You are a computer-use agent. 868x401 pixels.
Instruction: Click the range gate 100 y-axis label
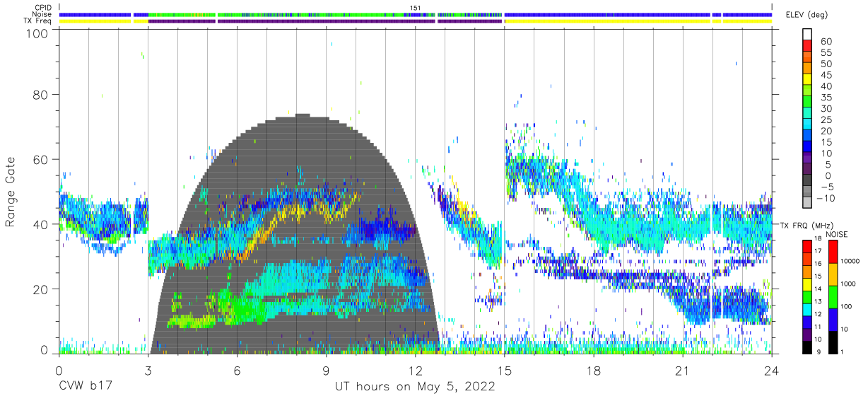point(37,33)
